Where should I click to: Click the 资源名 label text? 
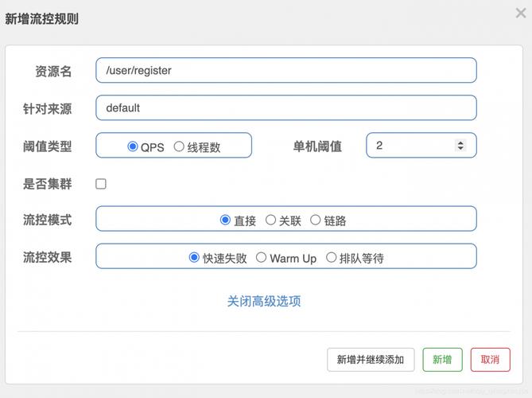(x=53, y=72)
